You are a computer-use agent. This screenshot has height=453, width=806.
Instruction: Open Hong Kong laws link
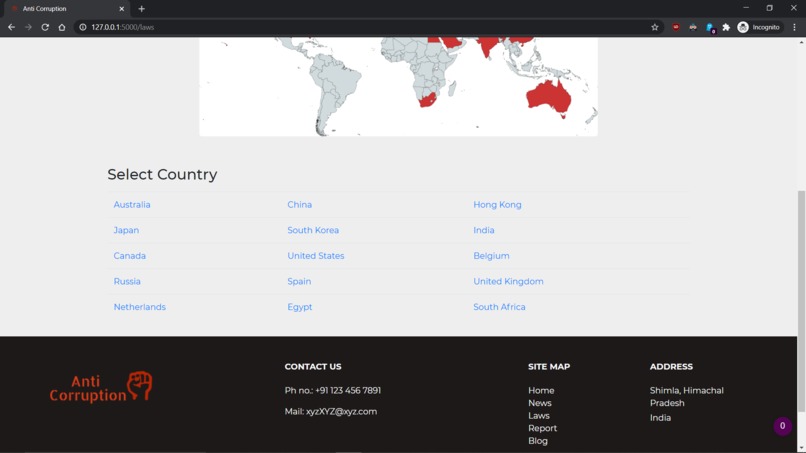click(497, 205)
